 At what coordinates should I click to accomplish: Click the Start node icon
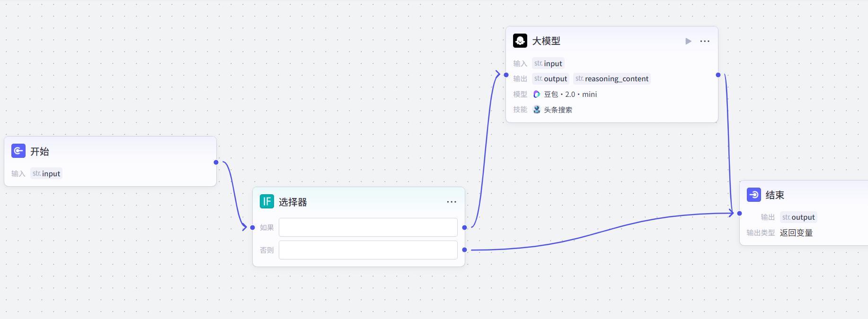pyautogui.click(x=18, y=151)
